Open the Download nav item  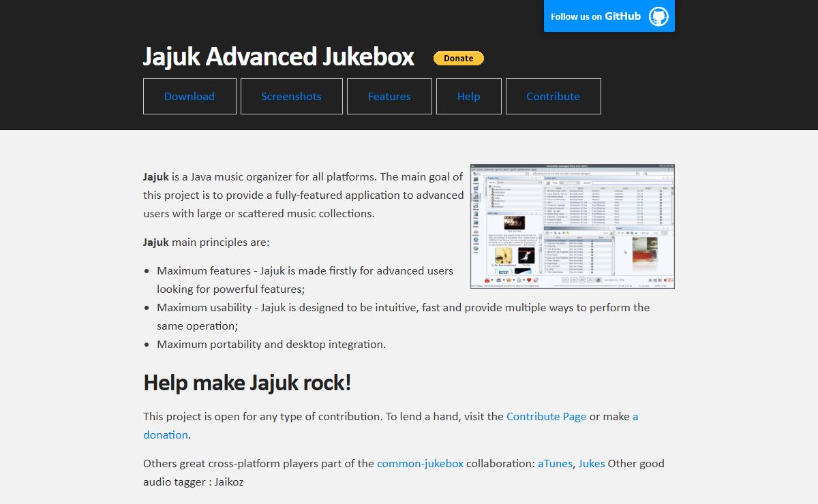pos(190,96)
